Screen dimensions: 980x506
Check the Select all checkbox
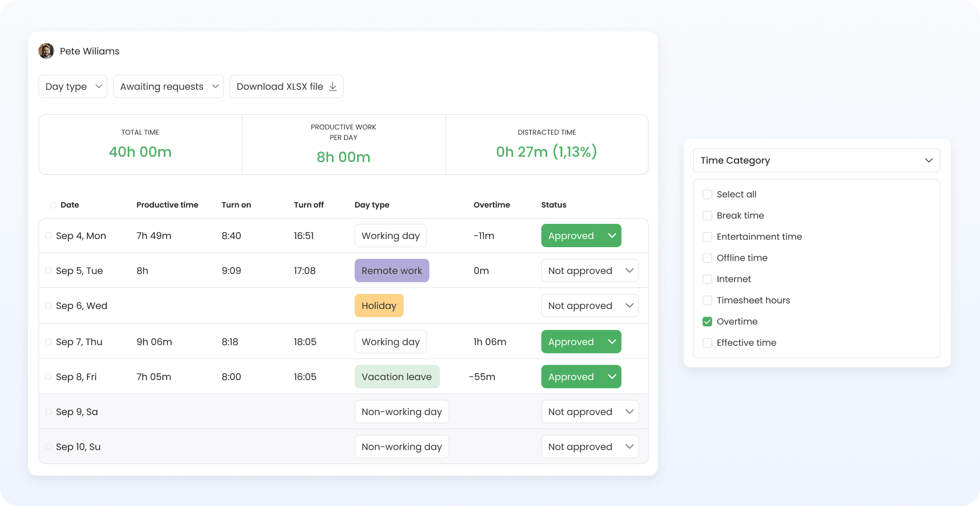(707, 194)
